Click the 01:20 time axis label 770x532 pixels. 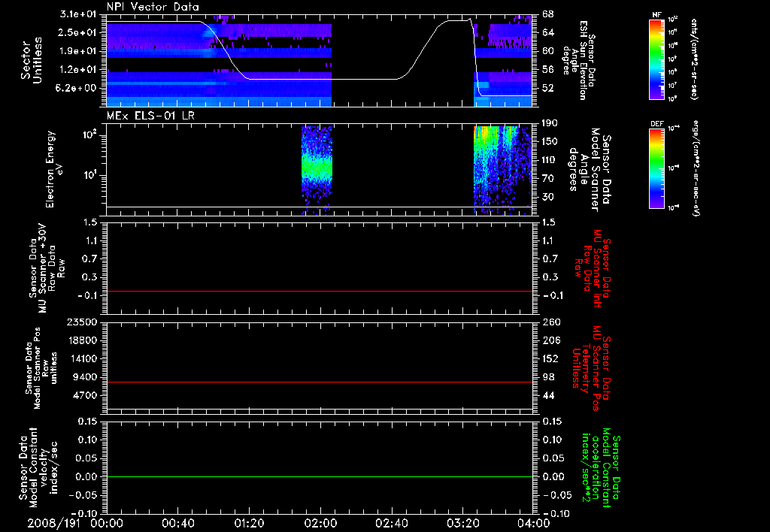249,523
